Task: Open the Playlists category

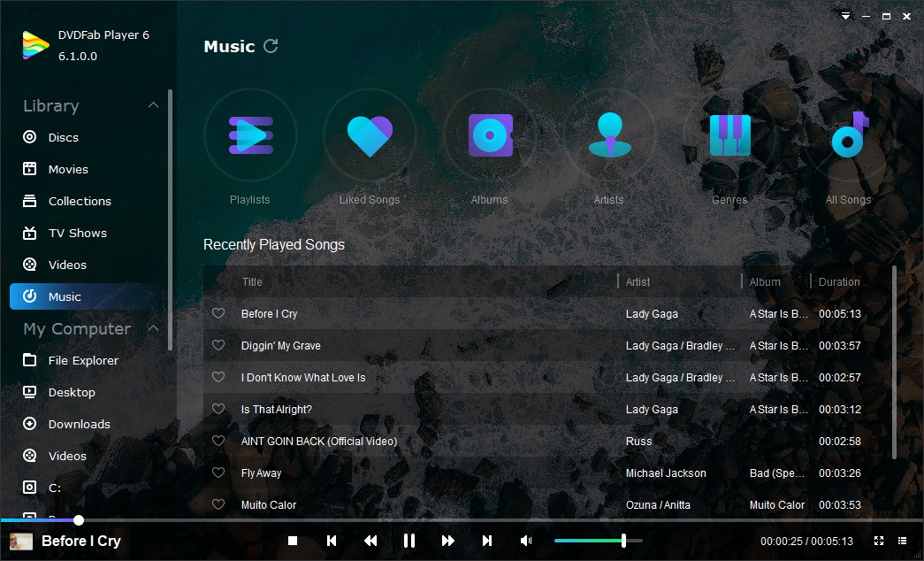Action: (250, 135)
